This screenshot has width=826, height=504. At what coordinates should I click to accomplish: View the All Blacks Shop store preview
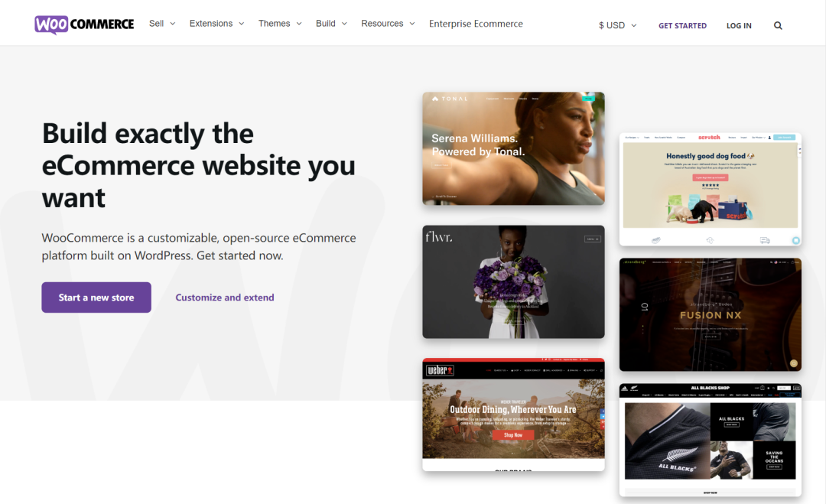tap(710, 438)
